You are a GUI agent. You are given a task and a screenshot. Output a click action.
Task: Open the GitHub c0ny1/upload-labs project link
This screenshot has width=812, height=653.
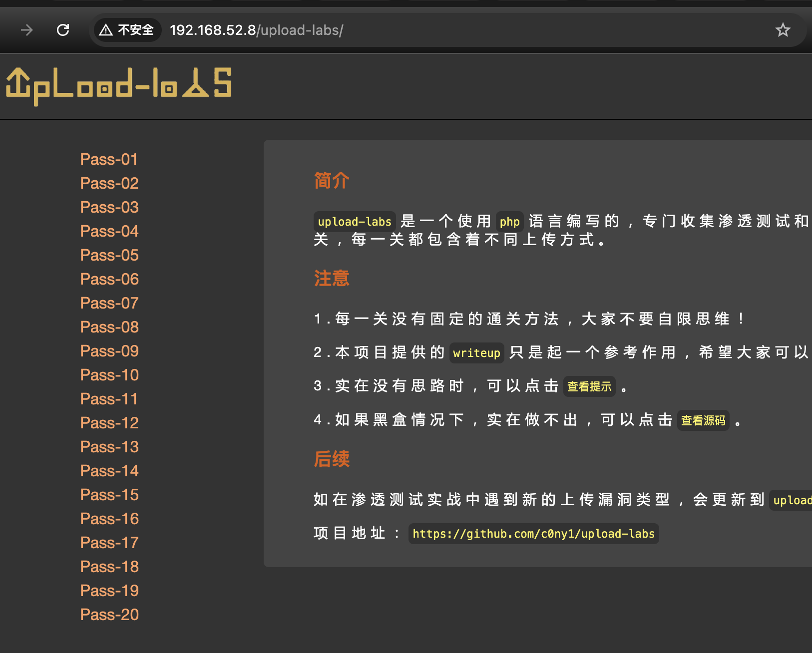(x=533, y=534)
